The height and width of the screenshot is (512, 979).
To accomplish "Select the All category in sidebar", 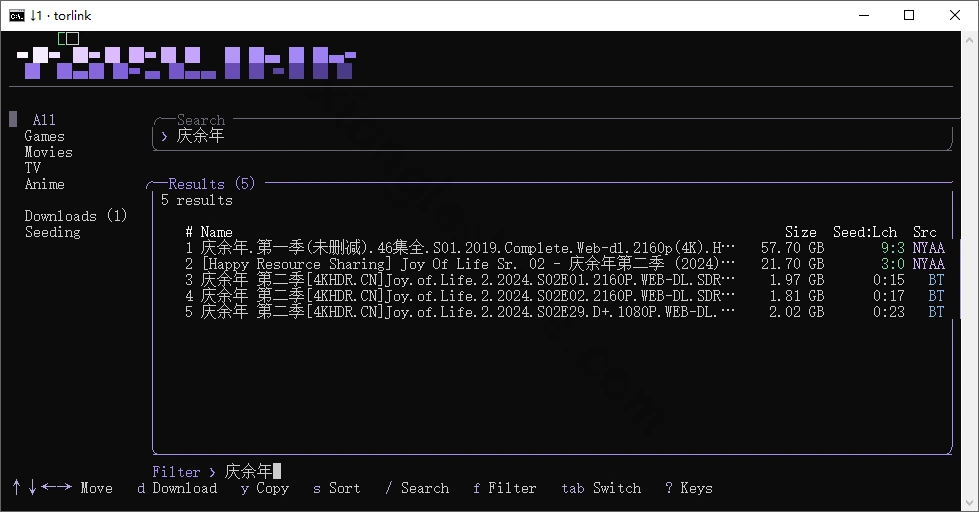I will click(x=44, y=119).
